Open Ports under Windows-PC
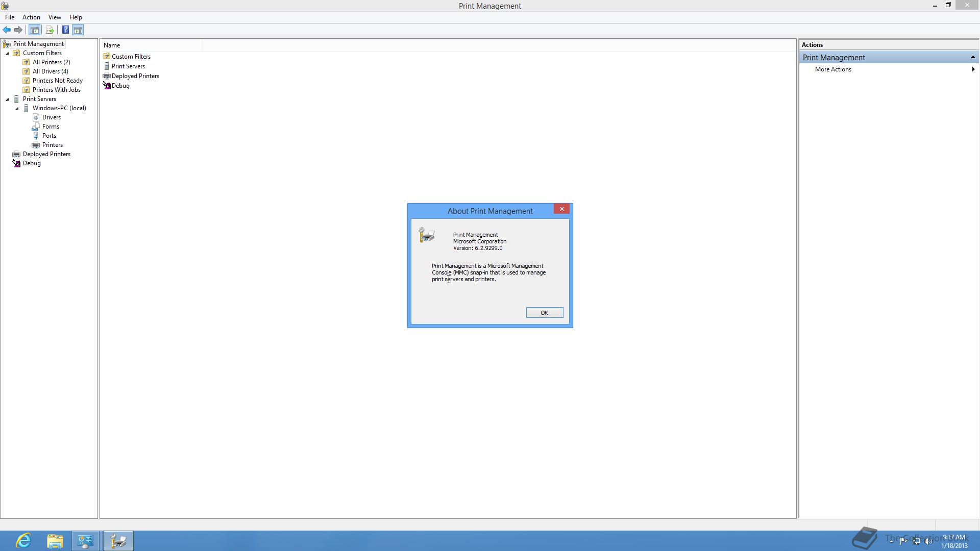The width and height of the screenshot is (980, 551). pyautogui.click(x=49, y=136)
